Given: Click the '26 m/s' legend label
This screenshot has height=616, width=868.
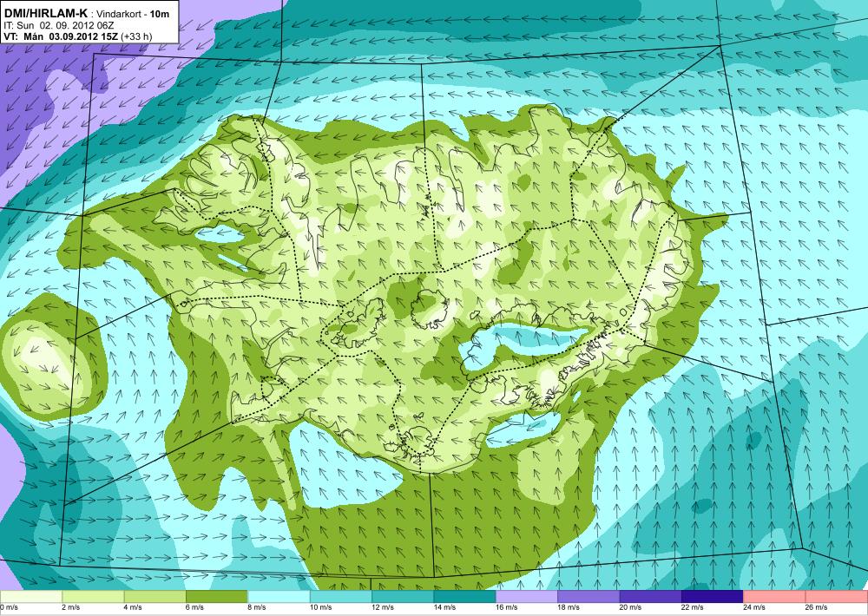Looking at the screenshot, I should pos(817,607).
